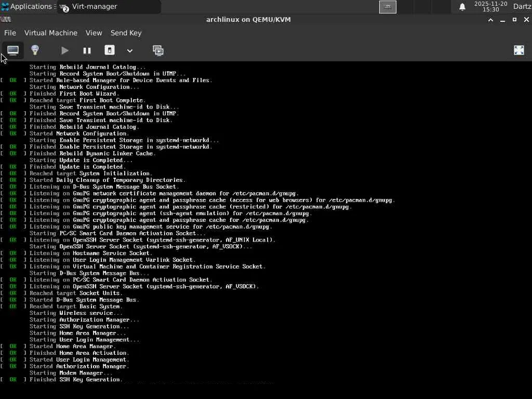Click 'Starting Wireless service' line

coord(76,313)
